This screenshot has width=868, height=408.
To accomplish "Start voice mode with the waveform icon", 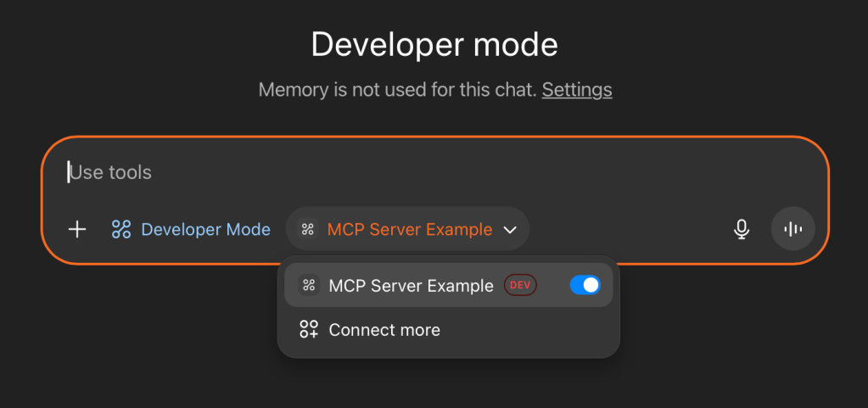I will [792, 229].
